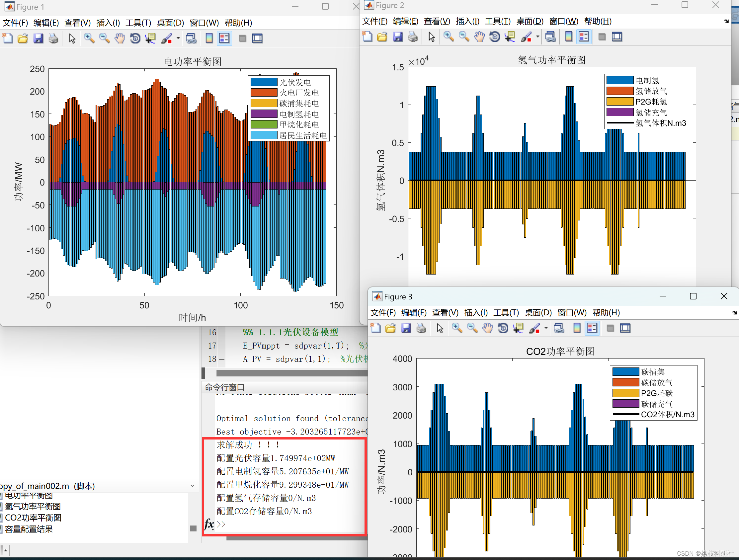Click P2G耗氢 yellow legend swatch in Figure 2
Viewport: 739px width, 560px height.
[x=620, y=101]
